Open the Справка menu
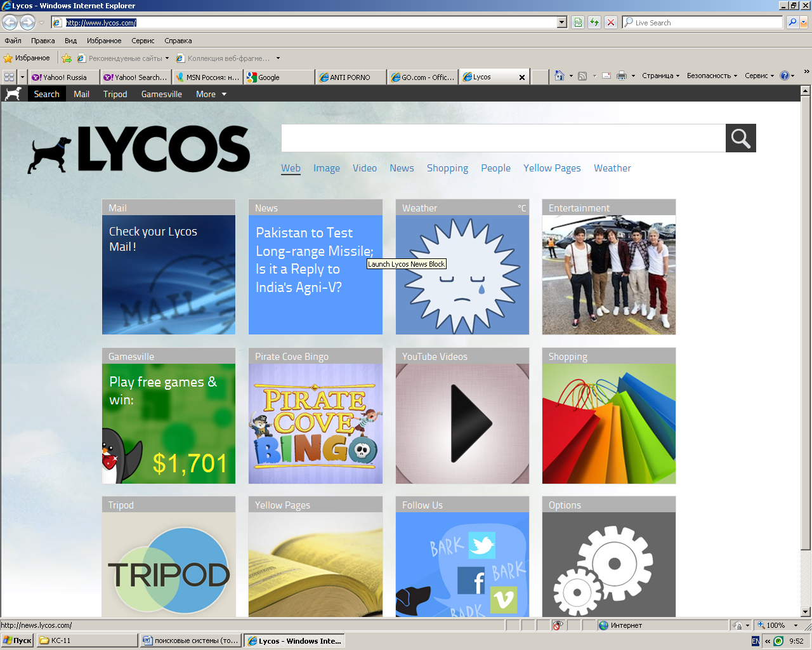 [178, 41]
